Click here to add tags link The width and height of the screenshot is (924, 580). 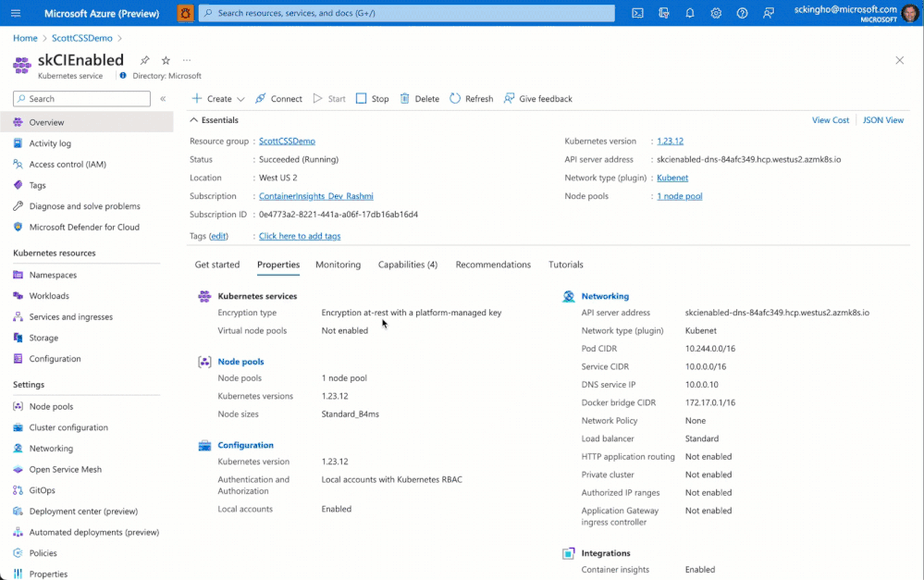[300, 237]
